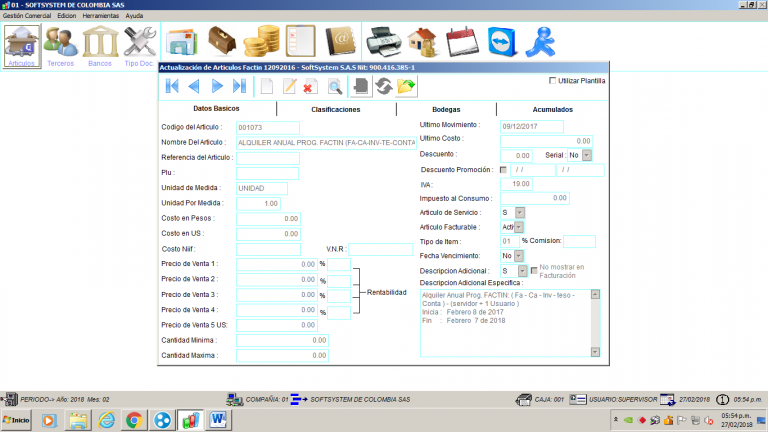This screenshot has width=768, height=432.
Task: Open the Serial dropdown
Action: tap(587, 155)
